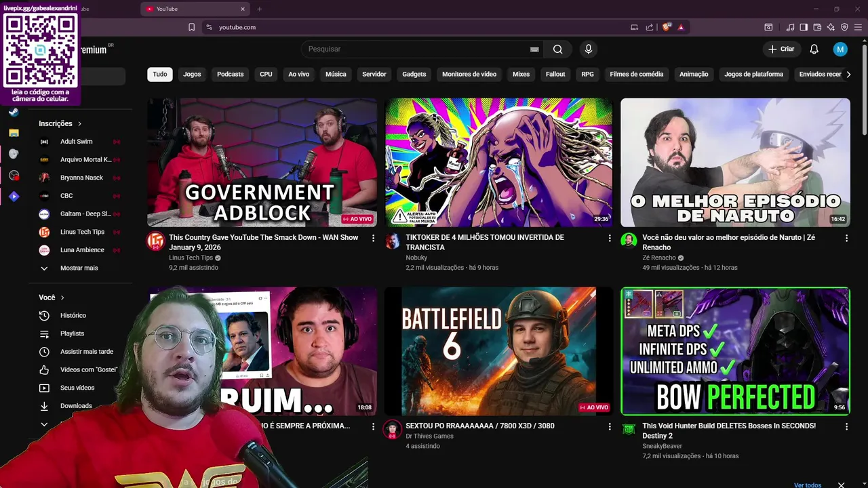Expand the Inscrições section arrow

click(79, 123)
